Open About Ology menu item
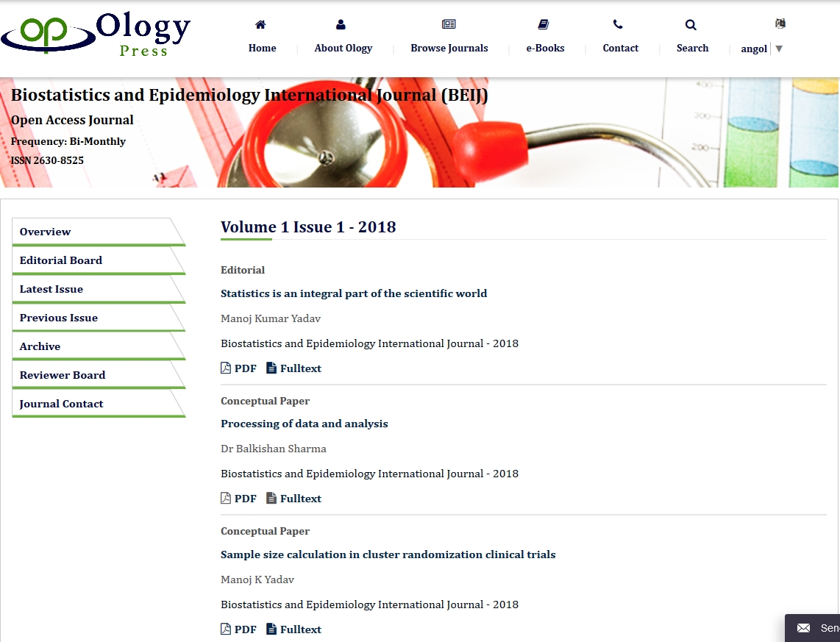 click(x=344, y=49)
